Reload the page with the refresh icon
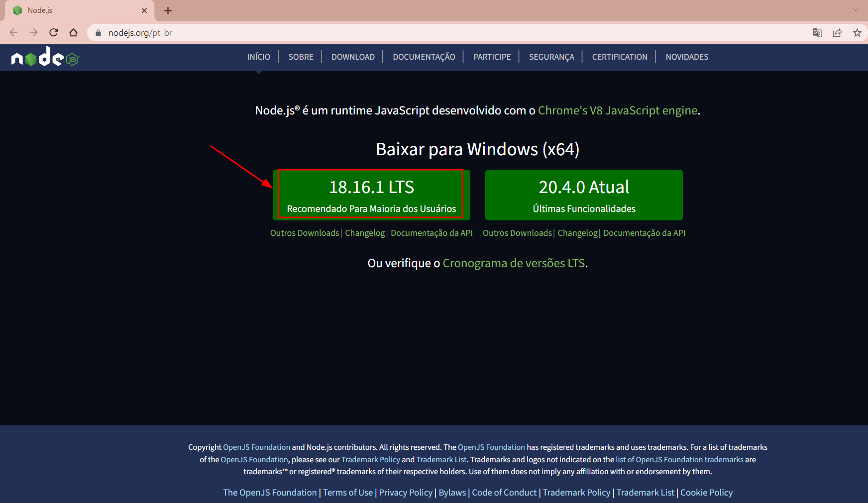 [x=54, y=33]
